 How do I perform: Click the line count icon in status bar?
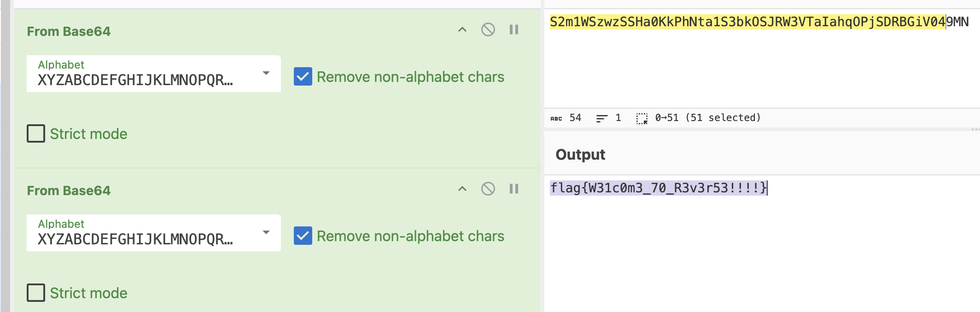coord(601,118)
